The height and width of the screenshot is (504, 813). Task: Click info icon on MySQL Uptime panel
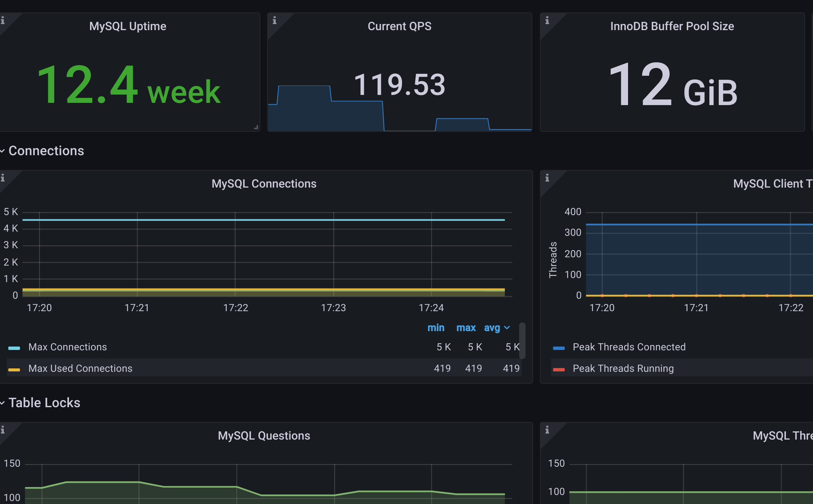[x=3, y=20]
